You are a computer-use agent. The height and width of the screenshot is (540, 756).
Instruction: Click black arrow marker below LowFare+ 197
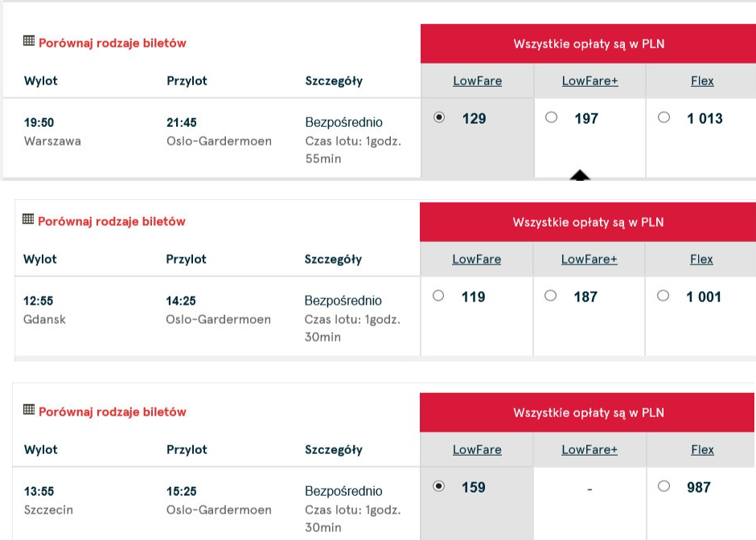coord(580,175)
